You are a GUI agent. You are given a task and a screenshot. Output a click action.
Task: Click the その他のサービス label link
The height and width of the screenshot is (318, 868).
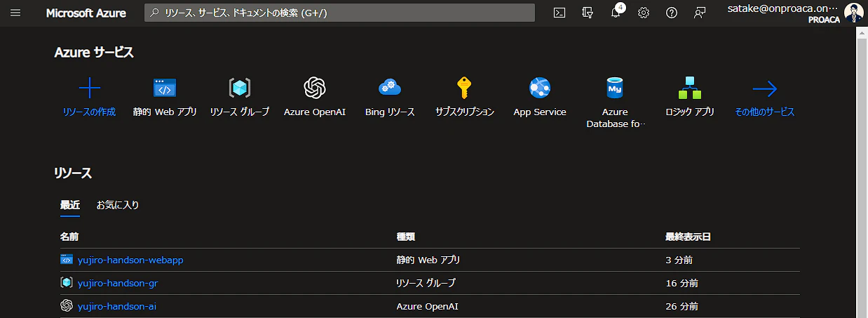tap(765, 112)
